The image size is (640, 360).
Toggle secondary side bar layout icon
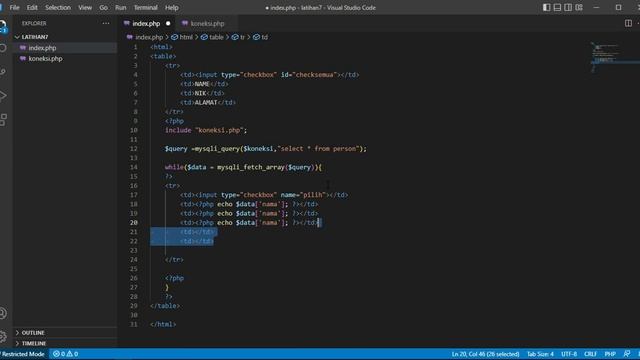click(568, 7)
